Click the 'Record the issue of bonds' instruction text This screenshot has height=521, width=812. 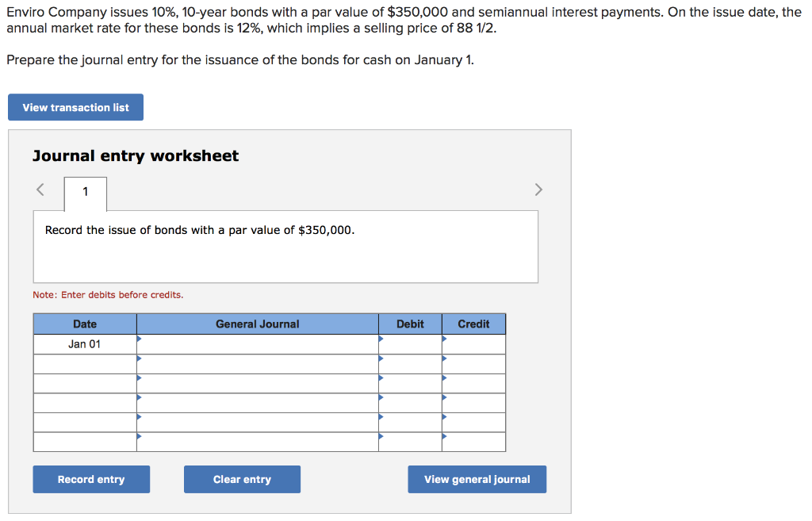[200, 230]
